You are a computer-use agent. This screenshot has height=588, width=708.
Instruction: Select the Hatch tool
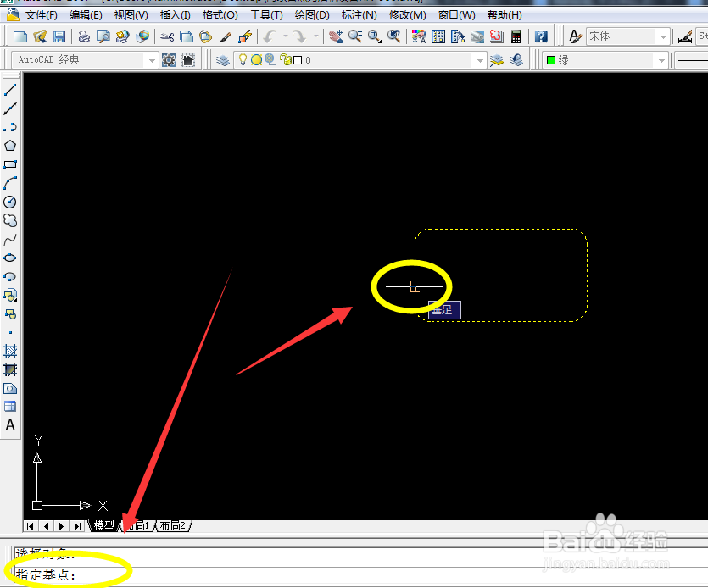click(x=10, y=351)
